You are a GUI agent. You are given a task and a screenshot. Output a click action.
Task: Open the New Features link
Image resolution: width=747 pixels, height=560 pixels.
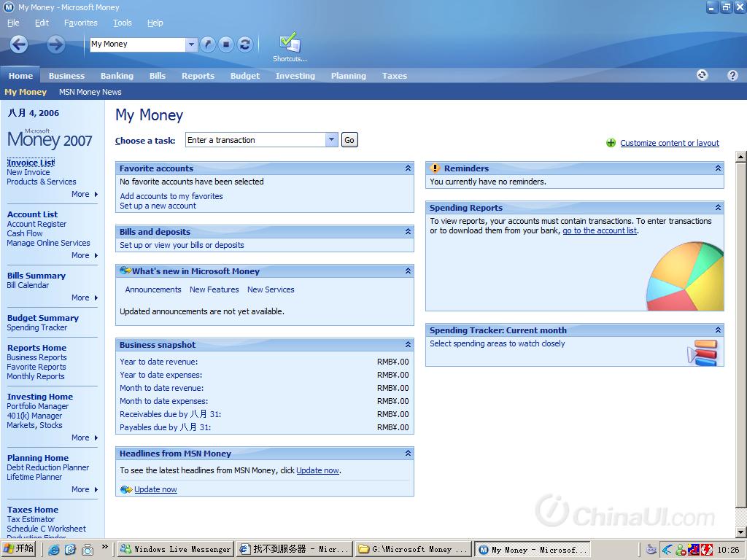pos(214,289)
